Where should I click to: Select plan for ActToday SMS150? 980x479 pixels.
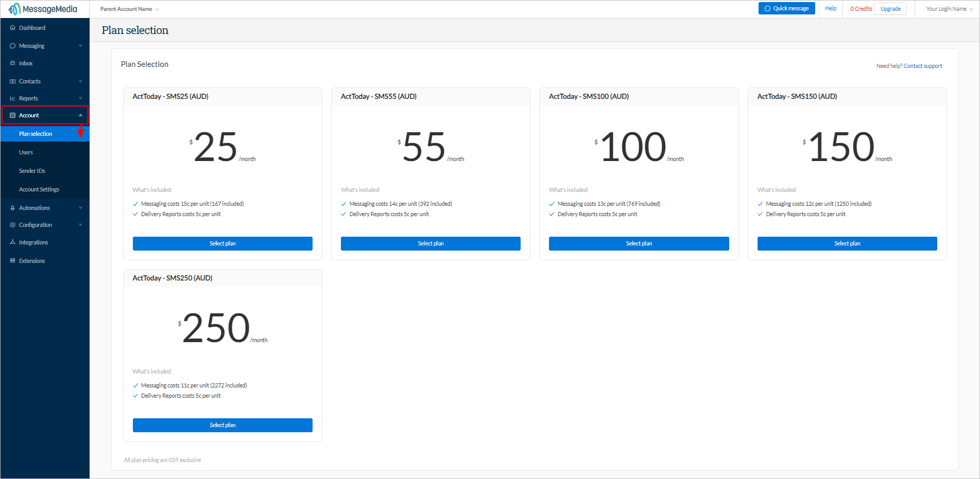[847, 244]
